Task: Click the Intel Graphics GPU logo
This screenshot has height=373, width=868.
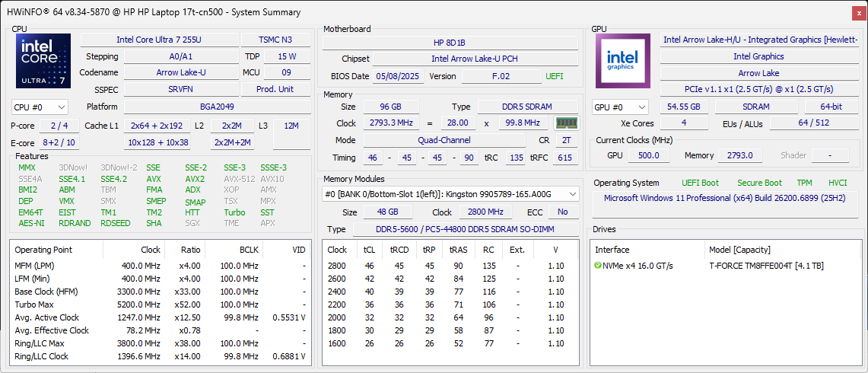Action: [x=622, y=61]
